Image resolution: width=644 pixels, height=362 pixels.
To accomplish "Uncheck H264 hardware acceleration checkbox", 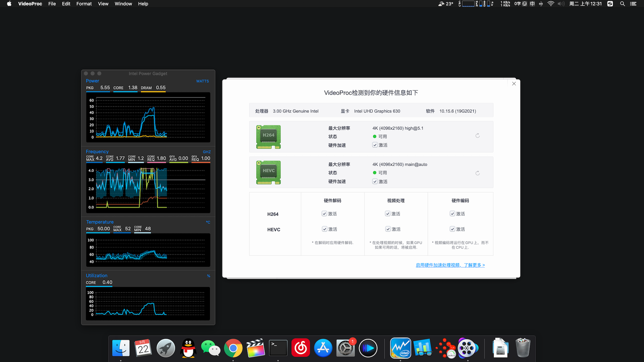I will (375, 145).
